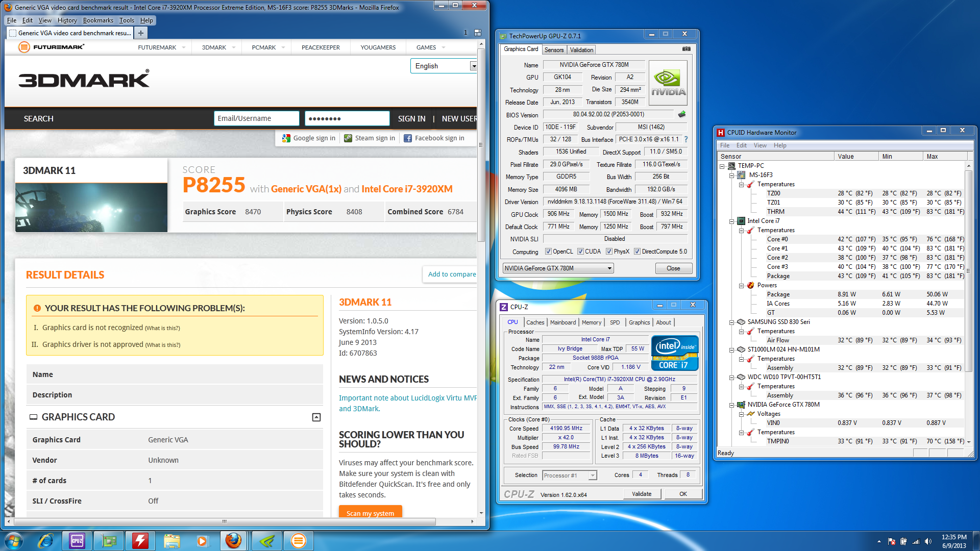Click the Bus Interface question mark icon
This screenshot has width=980, height=551.
point(686,139)
